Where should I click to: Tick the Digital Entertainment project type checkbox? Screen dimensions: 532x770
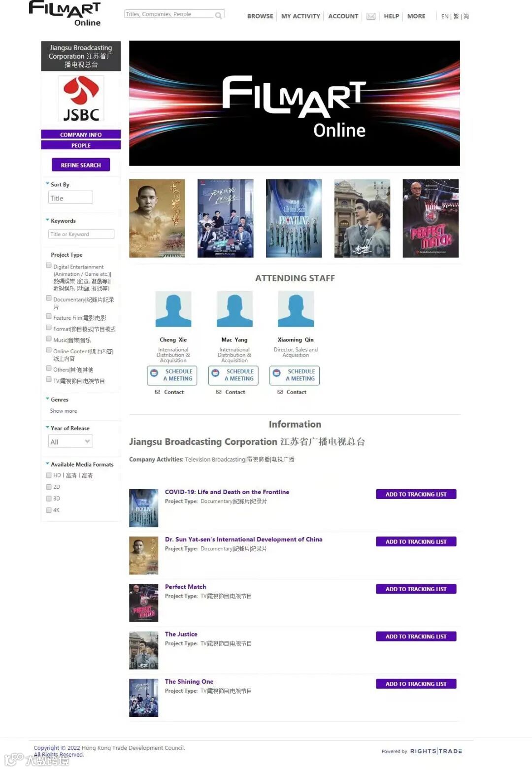point(49,266)
